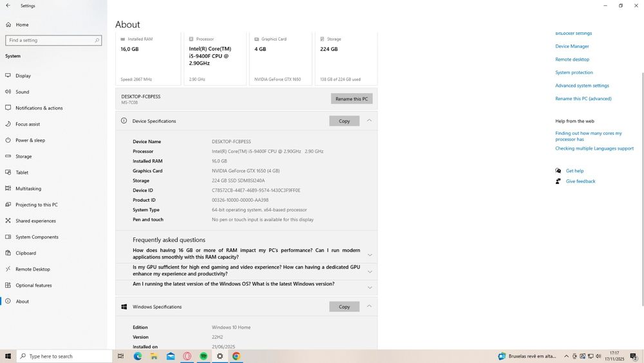Open Power & sleep settings
644x363 pixels.
point(30,140)
